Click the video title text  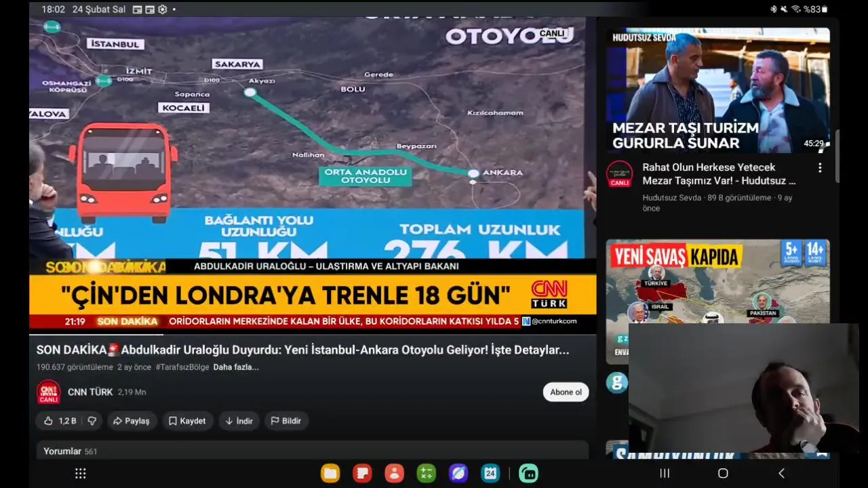[302, 350]
